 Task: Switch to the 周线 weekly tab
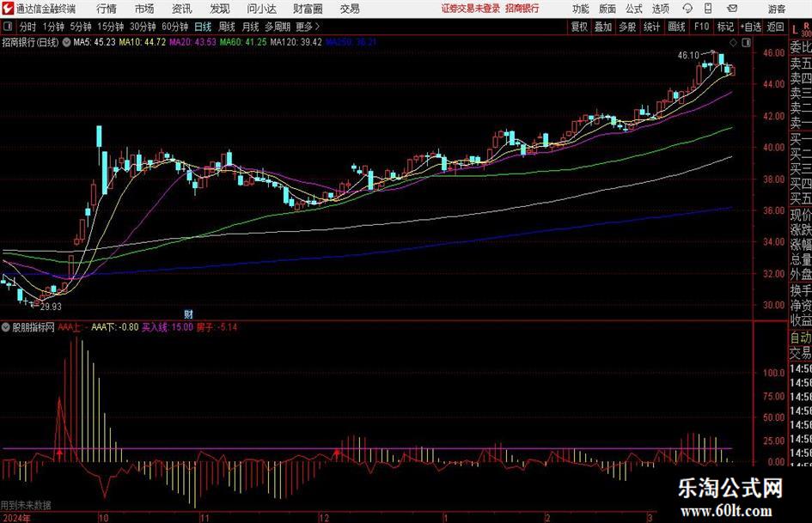(227, 27)
